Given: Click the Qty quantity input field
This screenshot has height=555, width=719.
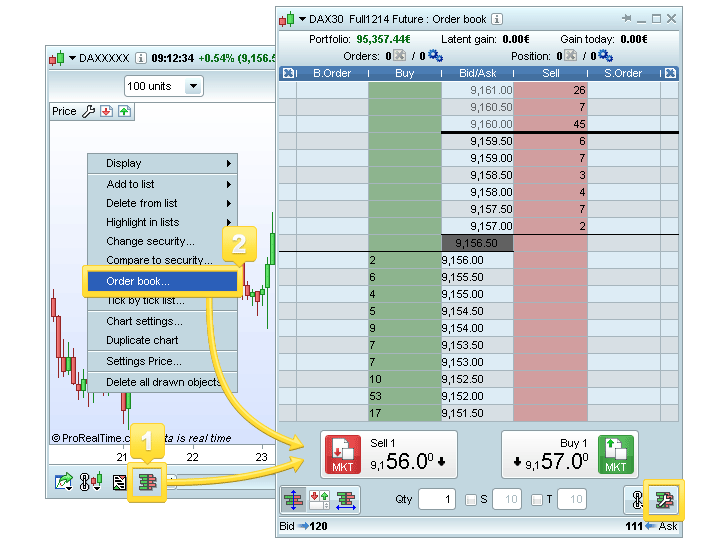Looking at the screenshot, I should (437, 499).
